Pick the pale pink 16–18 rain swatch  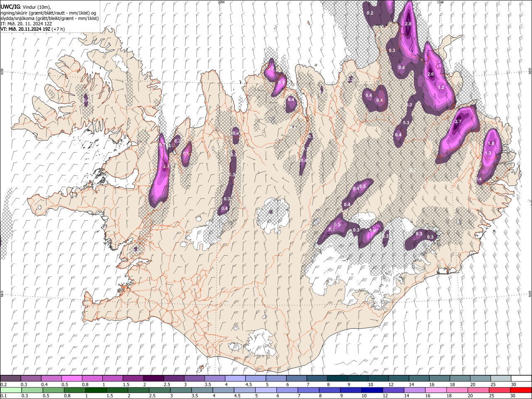[435, 390]
